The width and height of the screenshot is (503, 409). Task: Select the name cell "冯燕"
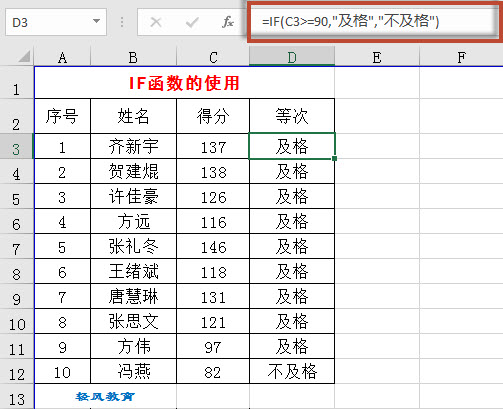(133, 371)
